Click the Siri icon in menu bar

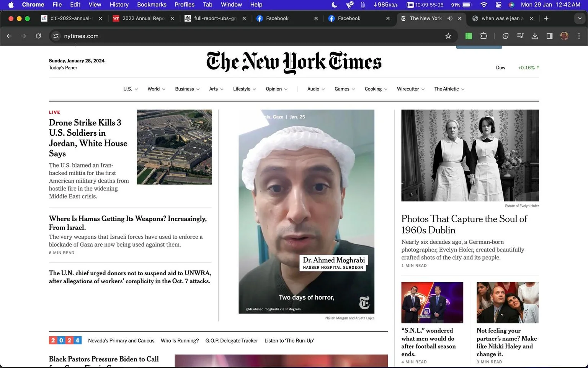[512, 5]
